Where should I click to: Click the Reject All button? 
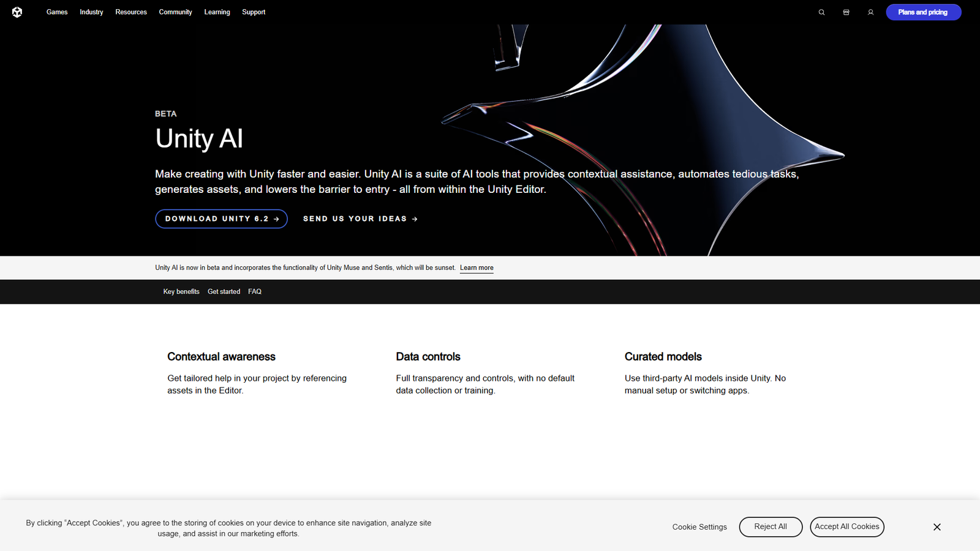point(771,527)
